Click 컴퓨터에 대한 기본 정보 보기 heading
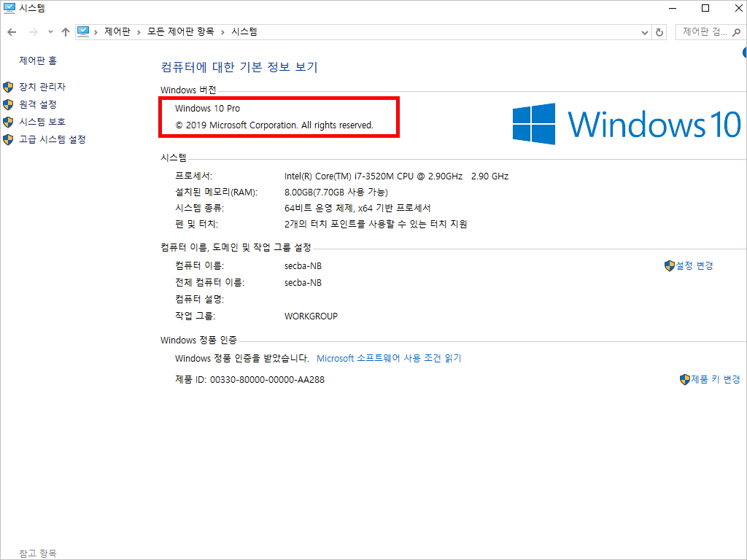 pyautogui.click(x=239, y=66)
